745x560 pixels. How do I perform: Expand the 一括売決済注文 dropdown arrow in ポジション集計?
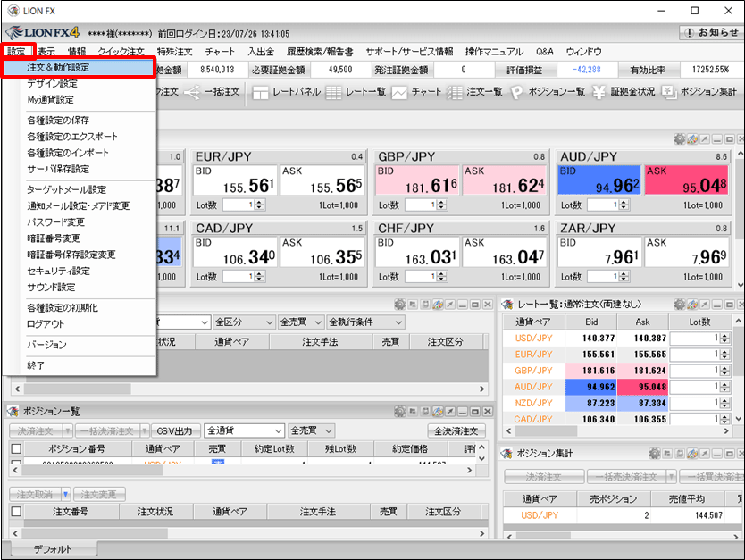coord(672,477)
